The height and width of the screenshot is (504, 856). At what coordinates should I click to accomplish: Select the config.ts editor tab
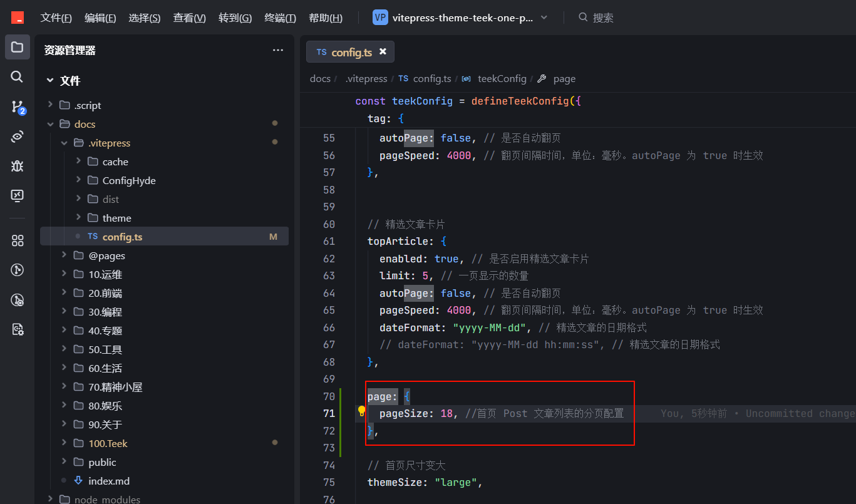point(350,53)
